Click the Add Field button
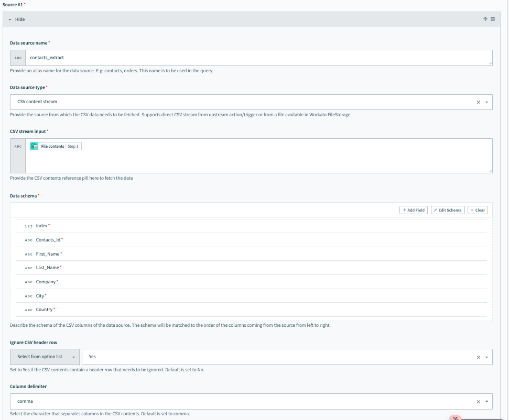This screenshot has height=420, width=509. click(413, 210)
